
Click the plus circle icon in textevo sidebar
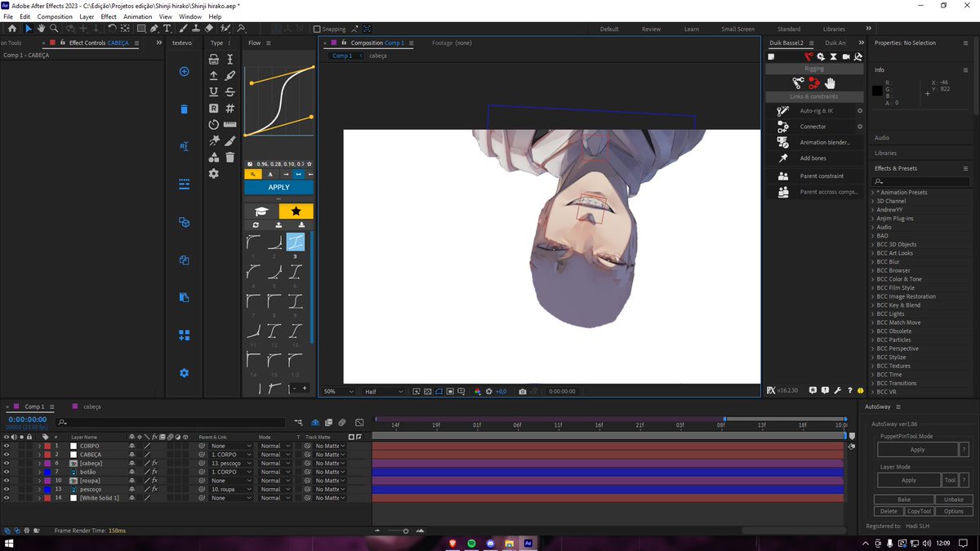point(184,72)
